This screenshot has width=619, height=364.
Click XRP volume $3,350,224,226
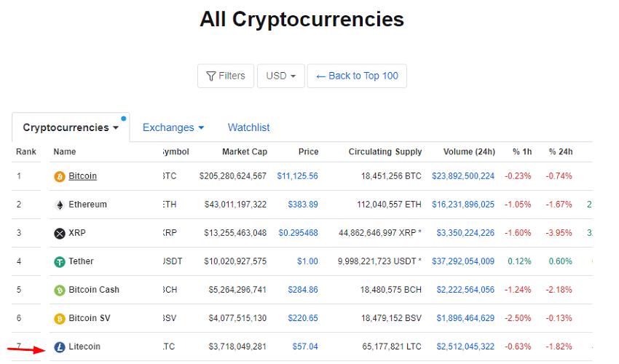[x=465, y=233]
